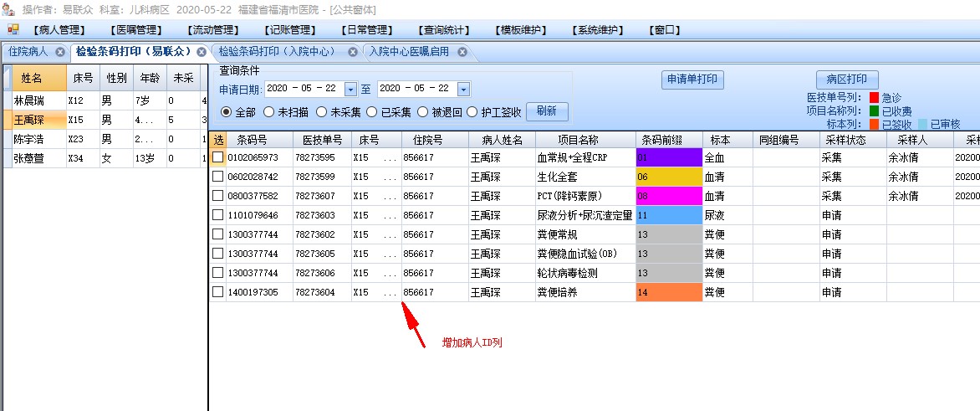Screen dimensions: 980x411
Task: Close the 检验条码打印（易联众） tab
Action: pyautogui.click(x=202, y=52)
